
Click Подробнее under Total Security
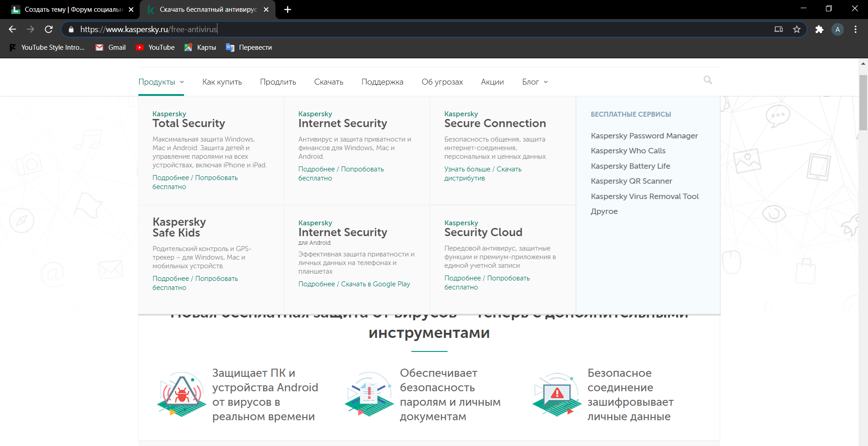point(170,178)
